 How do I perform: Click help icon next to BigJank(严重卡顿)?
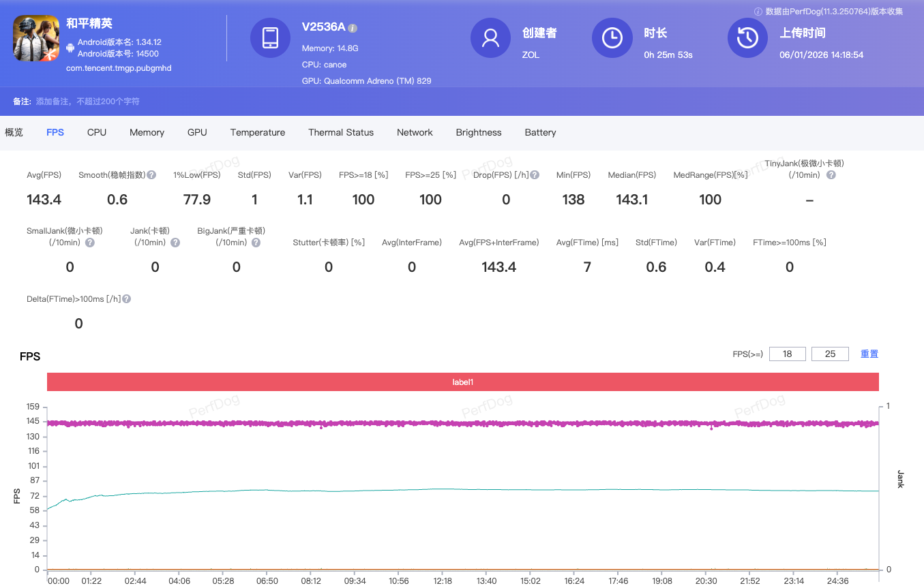click(x=256, y=243)
